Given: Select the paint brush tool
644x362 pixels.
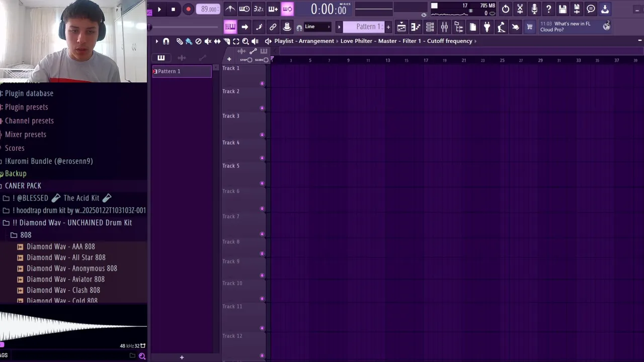Looking at the screenshot, I should (x=189, y=41).
